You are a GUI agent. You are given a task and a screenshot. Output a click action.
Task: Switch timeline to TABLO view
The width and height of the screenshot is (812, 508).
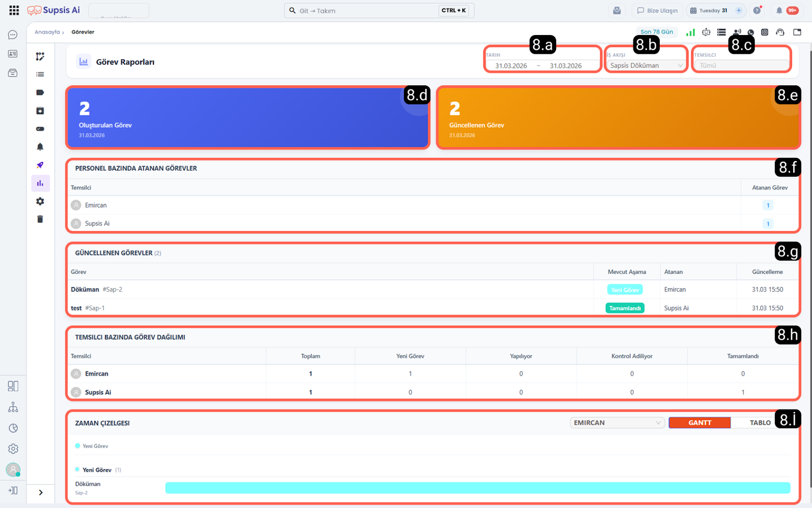[759, 423]
